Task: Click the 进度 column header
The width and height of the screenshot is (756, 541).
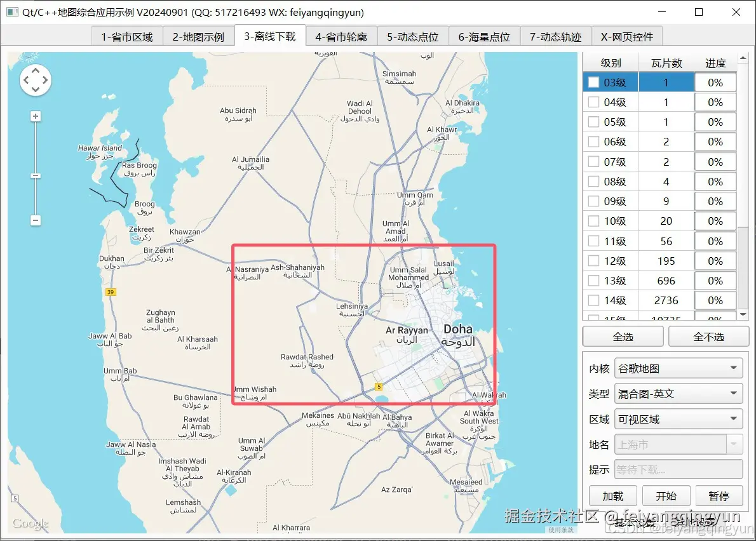Action: click(x=715, y=63)
